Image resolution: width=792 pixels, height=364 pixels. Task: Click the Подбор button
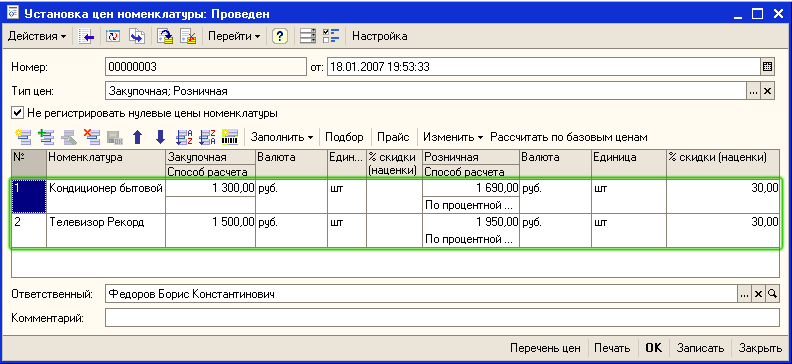(344, 137)
